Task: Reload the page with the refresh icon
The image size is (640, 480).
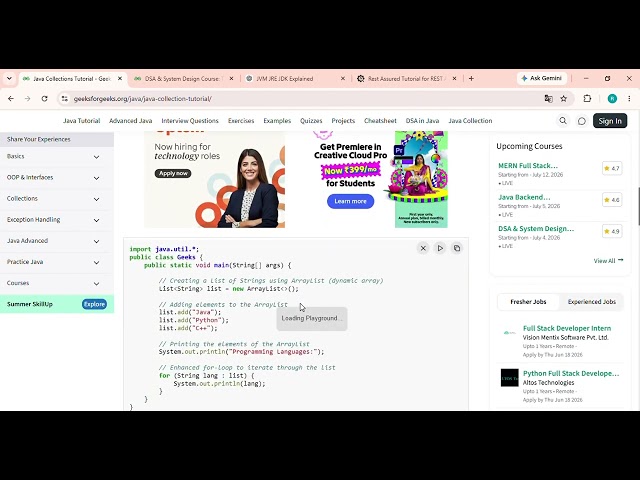Action: (44, 99)
